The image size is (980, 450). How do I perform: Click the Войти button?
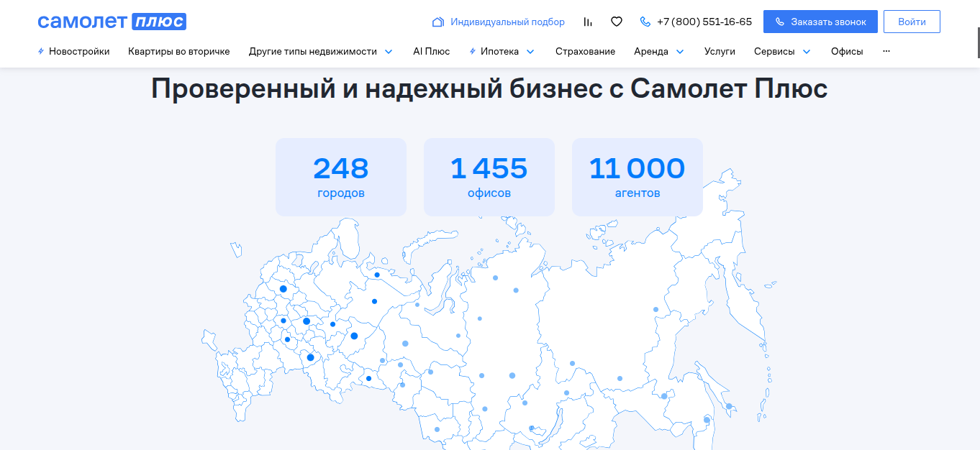pos(912,22)
